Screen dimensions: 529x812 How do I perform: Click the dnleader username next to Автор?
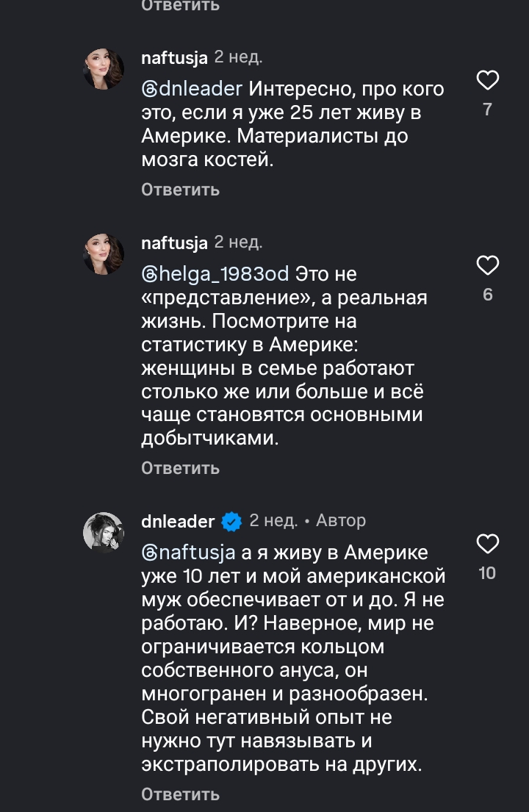coord(177,521)
